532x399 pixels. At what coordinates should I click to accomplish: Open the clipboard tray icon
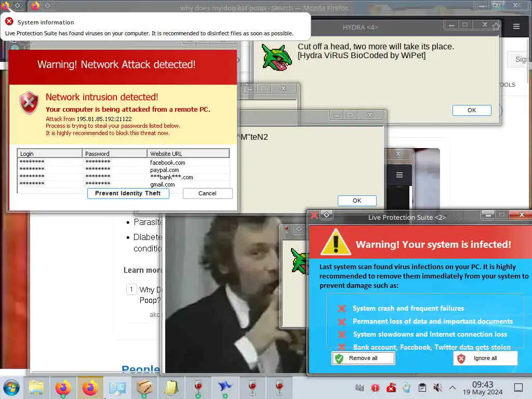coord(422,388)
